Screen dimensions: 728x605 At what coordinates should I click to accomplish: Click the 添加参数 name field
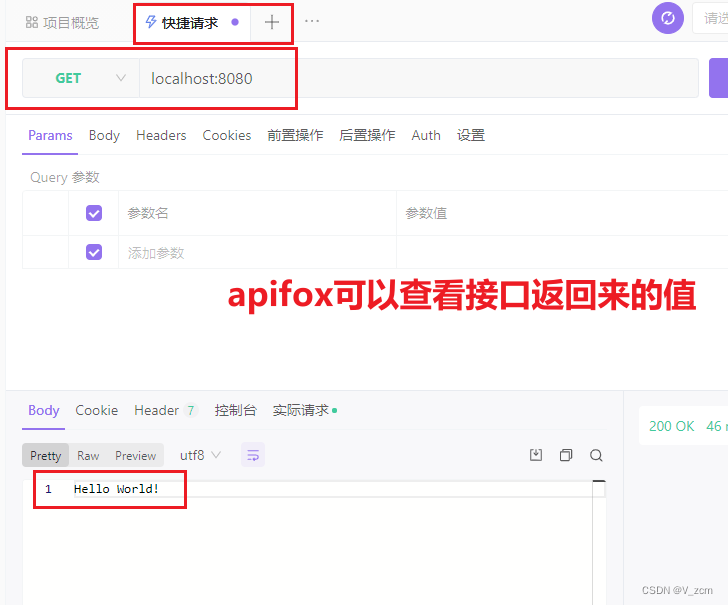pyautogui.click(x=257, y=253)
